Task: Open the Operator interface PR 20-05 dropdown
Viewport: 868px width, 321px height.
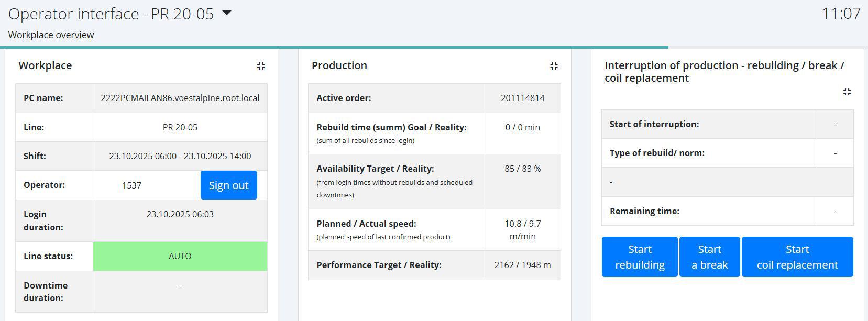Action: pyautogui.click(x=227, y=13)
